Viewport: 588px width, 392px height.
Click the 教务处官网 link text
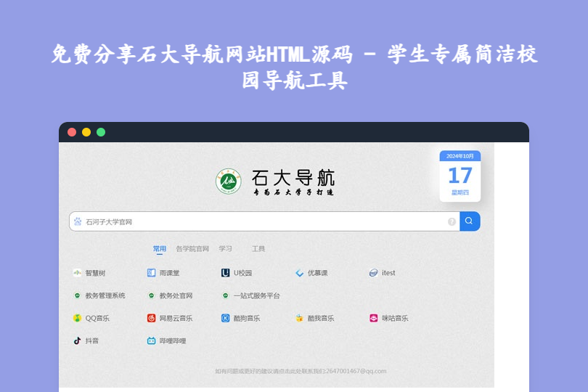point(176,295)
